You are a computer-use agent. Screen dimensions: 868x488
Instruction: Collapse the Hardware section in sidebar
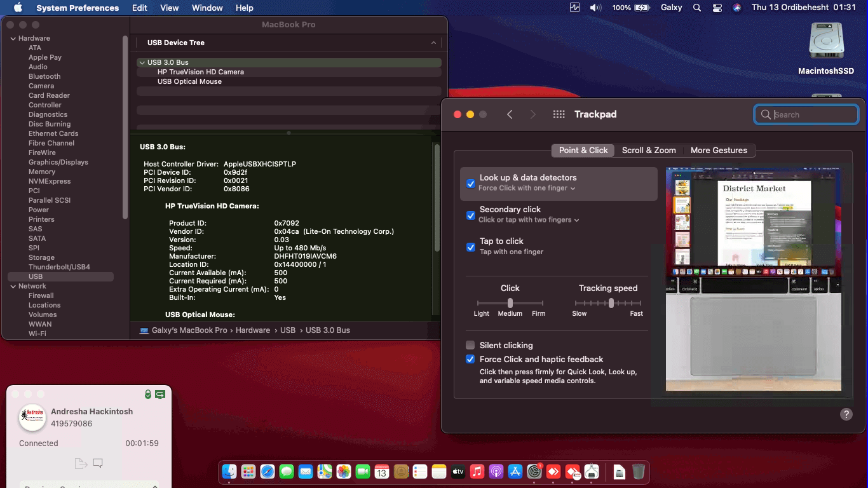click(13, 38)
